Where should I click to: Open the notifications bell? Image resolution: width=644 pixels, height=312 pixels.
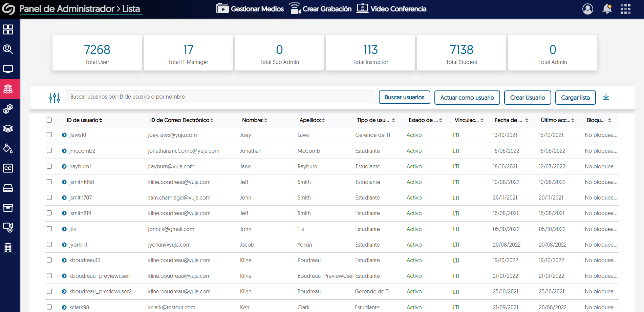pyautogui.click(x=607, y=9)
